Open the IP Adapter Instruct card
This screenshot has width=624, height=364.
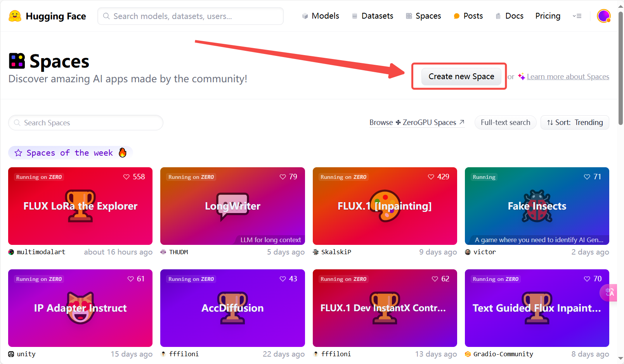tap(80, 308)
